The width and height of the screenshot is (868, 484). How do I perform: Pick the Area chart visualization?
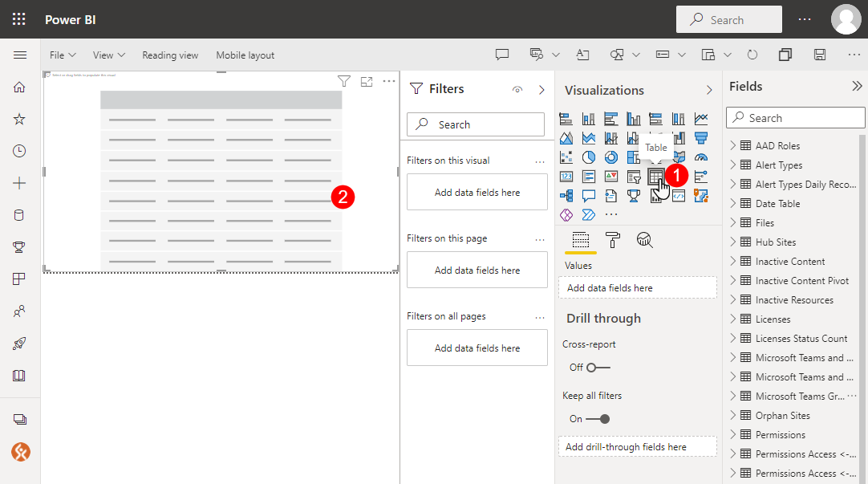(x=566, y=138)
